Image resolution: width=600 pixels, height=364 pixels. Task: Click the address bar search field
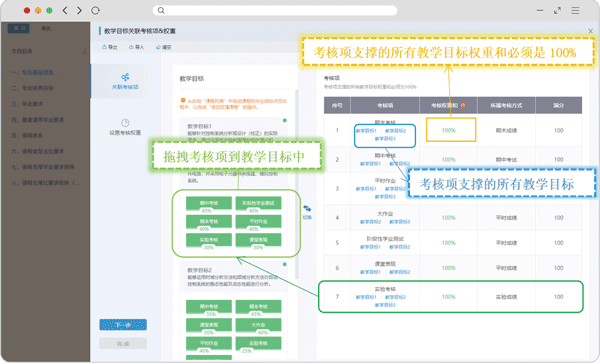pyautogui.click(x=275, y=10)
